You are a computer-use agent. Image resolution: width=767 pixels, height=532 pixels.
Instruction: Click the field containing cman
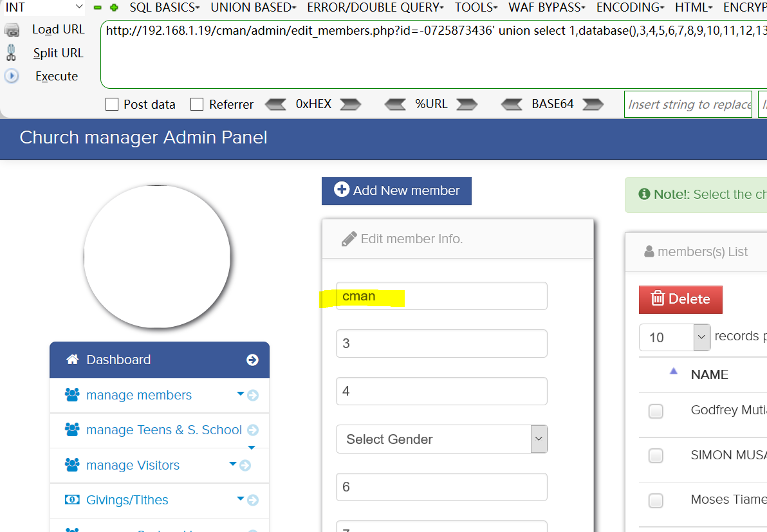click(x=441, y=296)
